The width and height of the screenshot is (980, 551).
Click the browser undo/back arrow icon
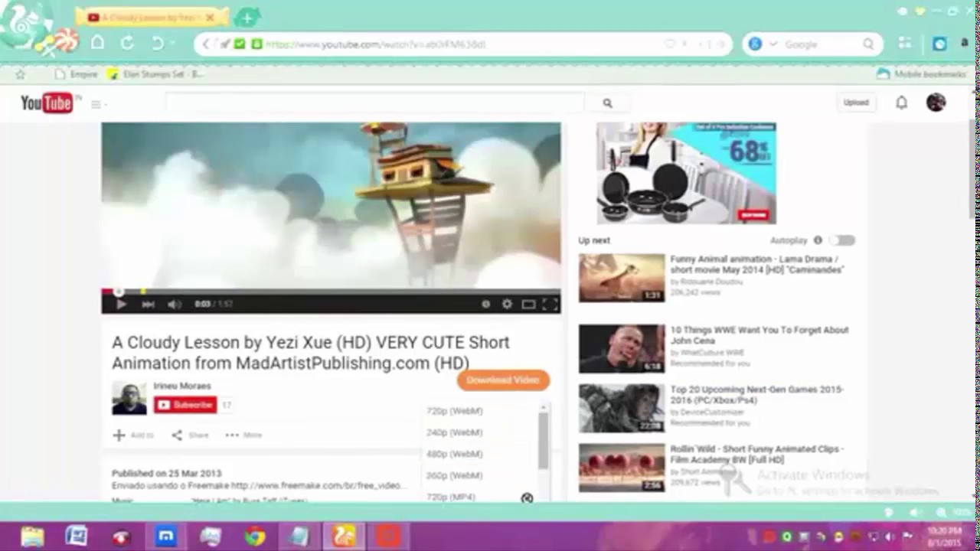pos(158,43)
